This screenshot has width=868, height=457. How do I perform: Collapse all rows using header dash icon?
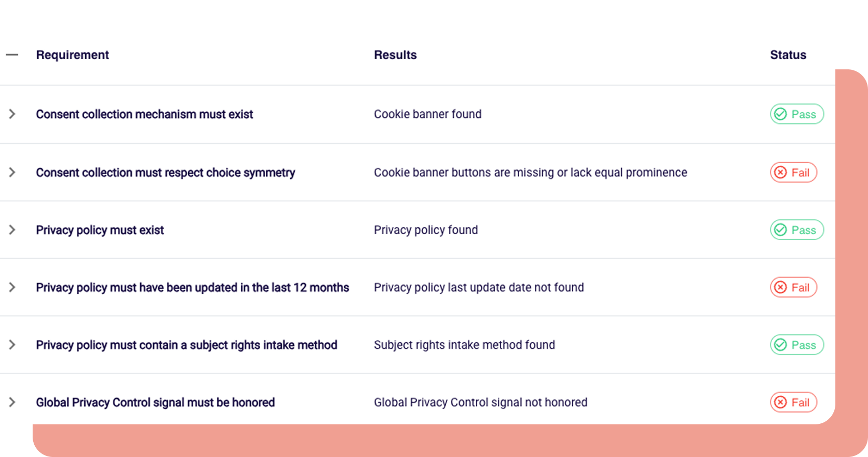point(12,55)
